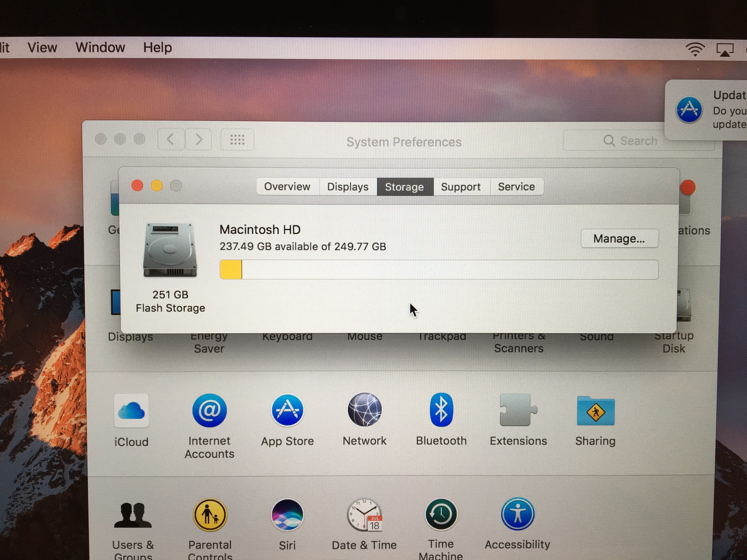Screen dimensions: 747x560
Task: Switch to the Displays tab
Action: coord(348,187)
